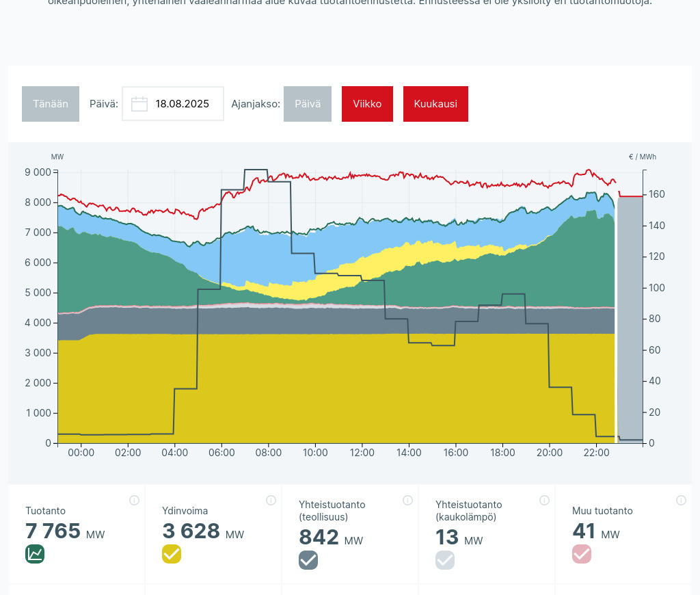
Task: Open the date picker showing 18.08.2025
Action: (181, 104)
